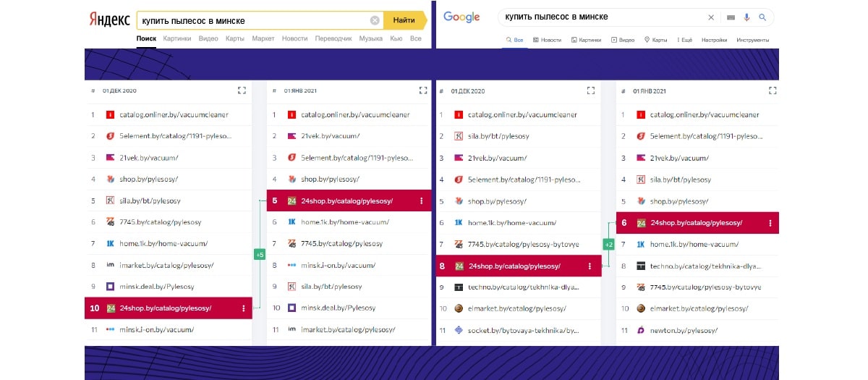Open the three-dot menu on Yandex position 5 24shop.by row
This screenshot has width=868, height=380.
click(x=422, y=201)
